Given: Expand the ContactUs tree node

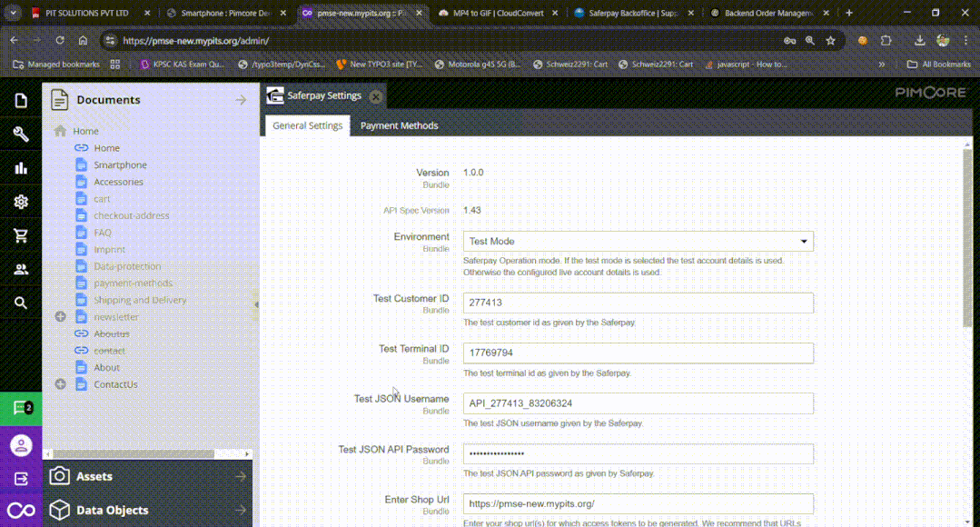Looking at the screenshot, I should [61, 384].
